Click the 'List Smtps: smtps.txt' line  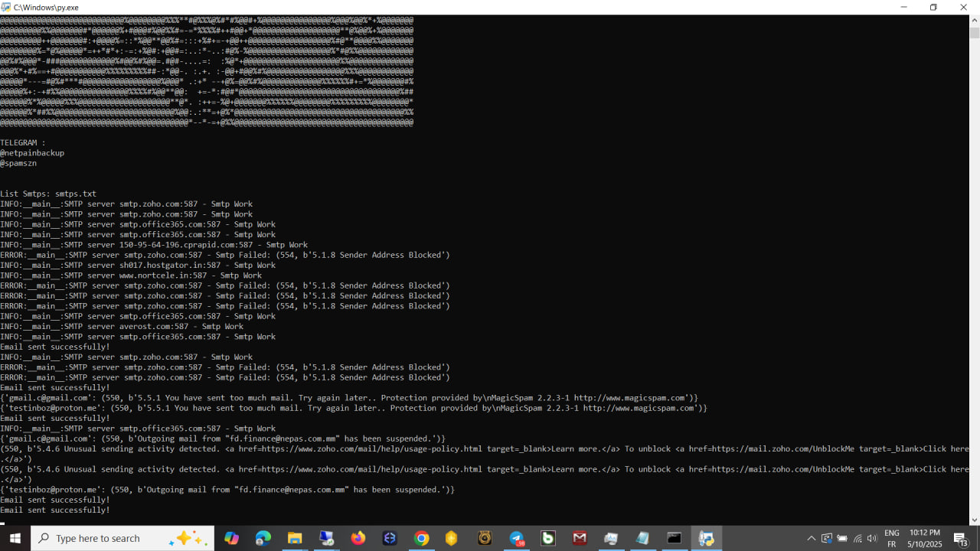48,194
